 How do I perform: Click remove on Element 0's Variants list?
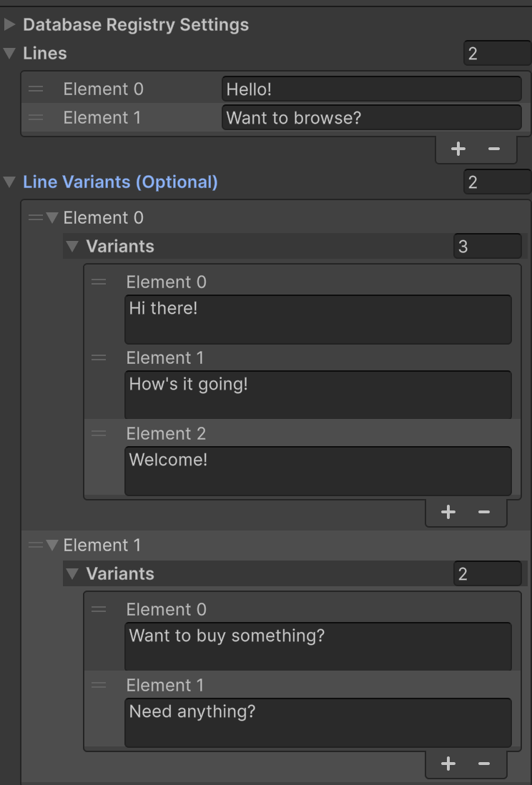click(484, 512)
